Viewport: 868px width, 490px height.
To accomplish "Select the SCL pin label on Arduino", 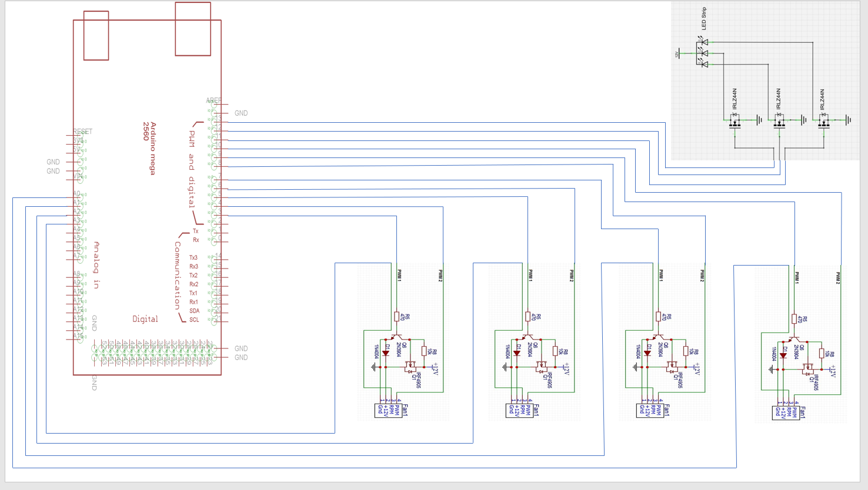I will (x=194, y=320).
